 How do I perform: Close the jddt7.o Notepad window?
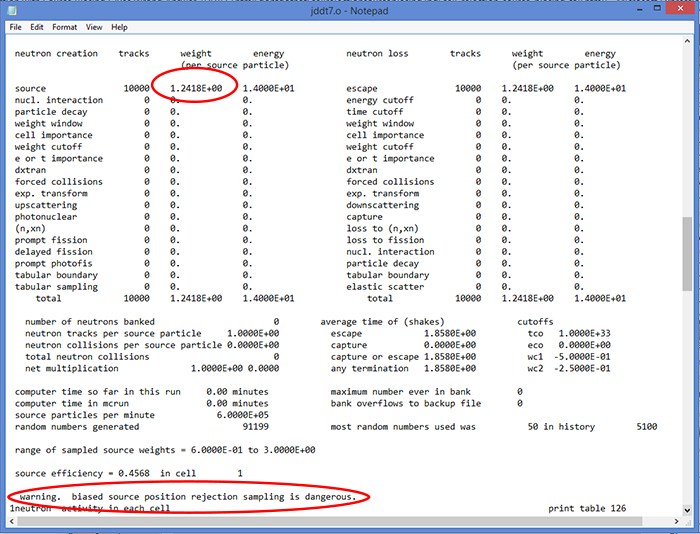point(679,9)
